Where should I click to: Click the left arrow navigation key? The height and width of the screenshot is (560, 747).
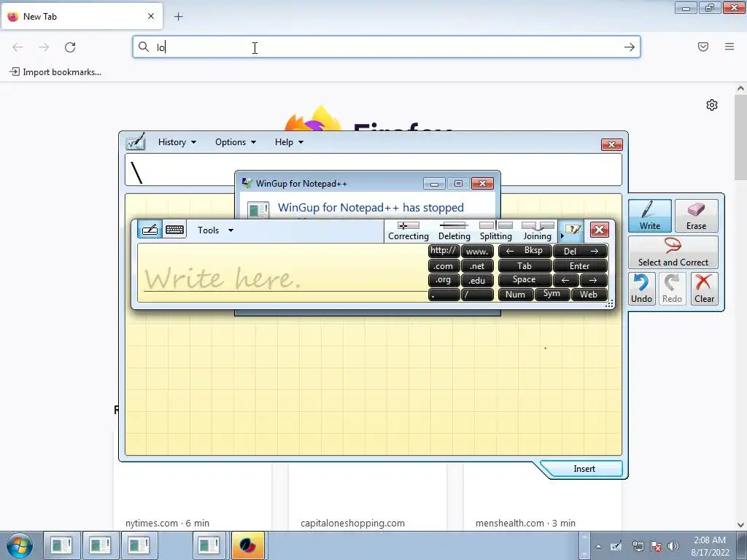click(565, 280)
